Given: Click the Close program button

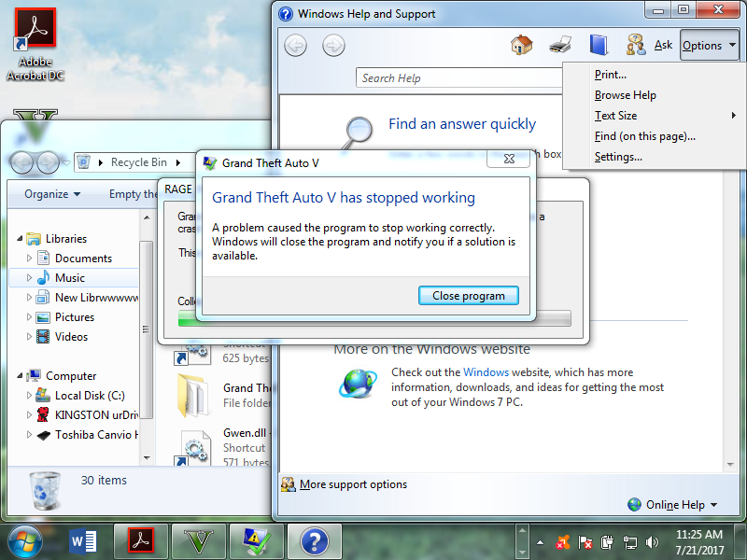Looking at the screenshot, I should [469, 296].
